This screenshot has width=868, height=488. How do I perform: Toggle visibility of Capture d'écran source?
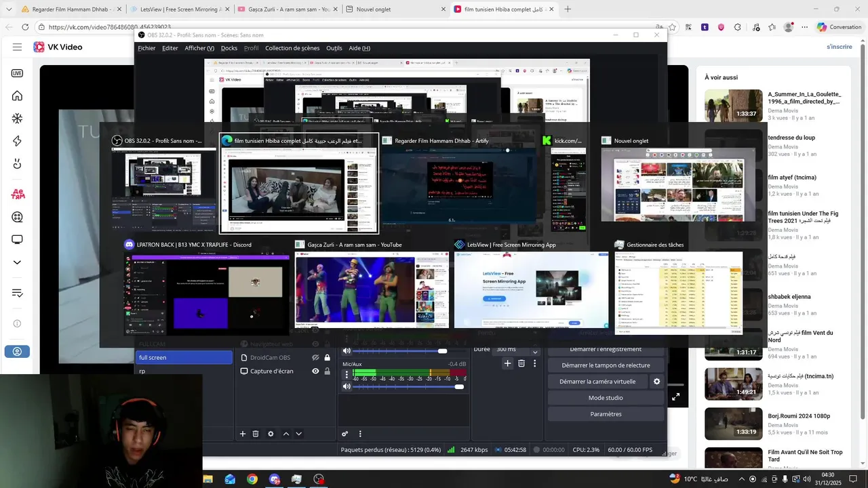tap(315, 371)
